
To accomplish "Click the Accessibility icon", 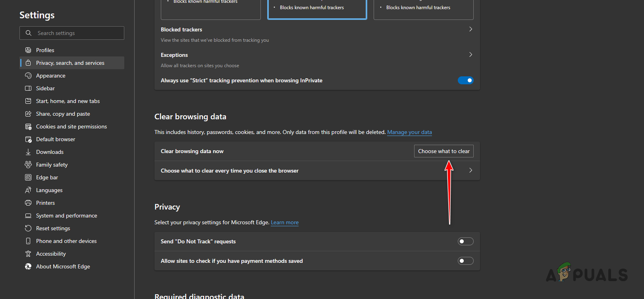I will point(28,254).
